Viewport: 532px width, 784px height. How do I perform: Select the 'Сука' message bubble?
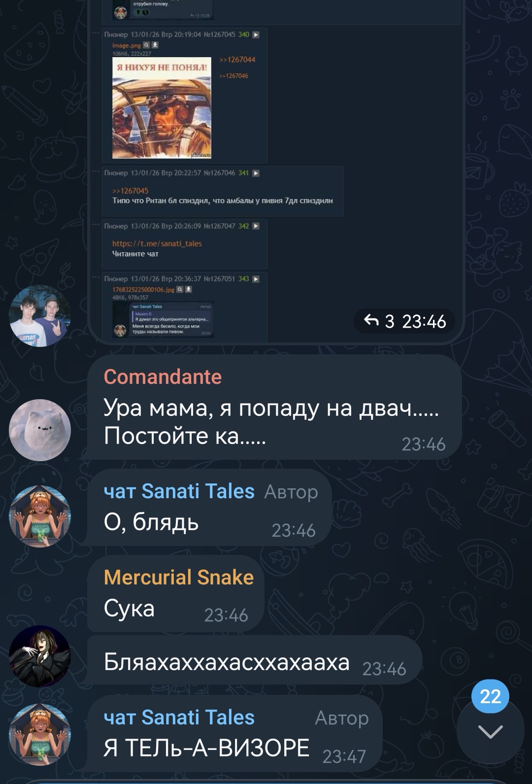coord(176,594)
